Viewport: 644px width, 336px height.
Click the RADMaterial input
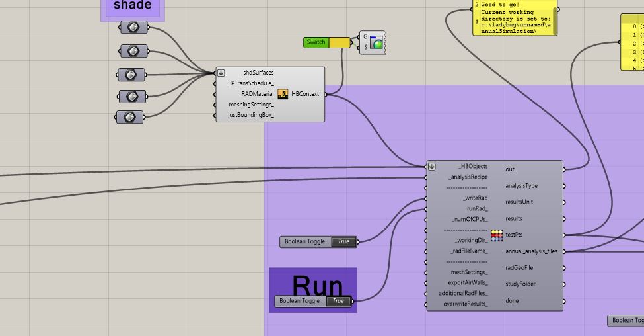[258, 94]
